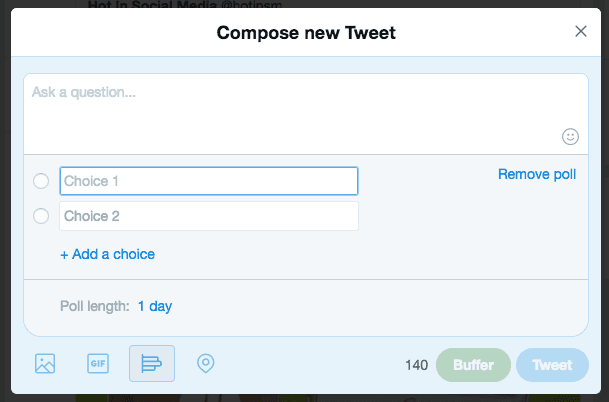
Task: Click the Add a choice link
Action: tap(107, 254)
